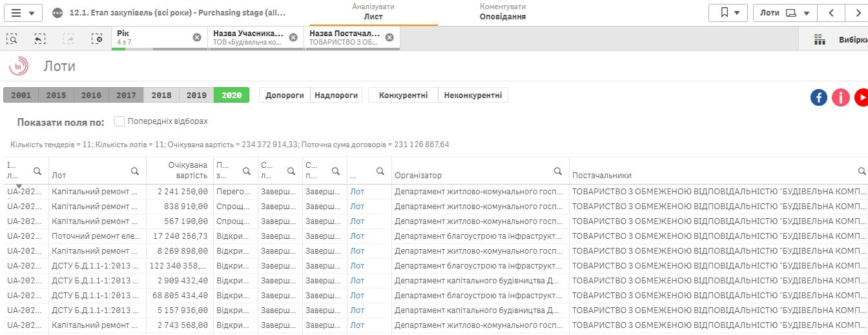Go to the next sheet arrow
This screenshot has height=335, width=868.
[858, 13]
